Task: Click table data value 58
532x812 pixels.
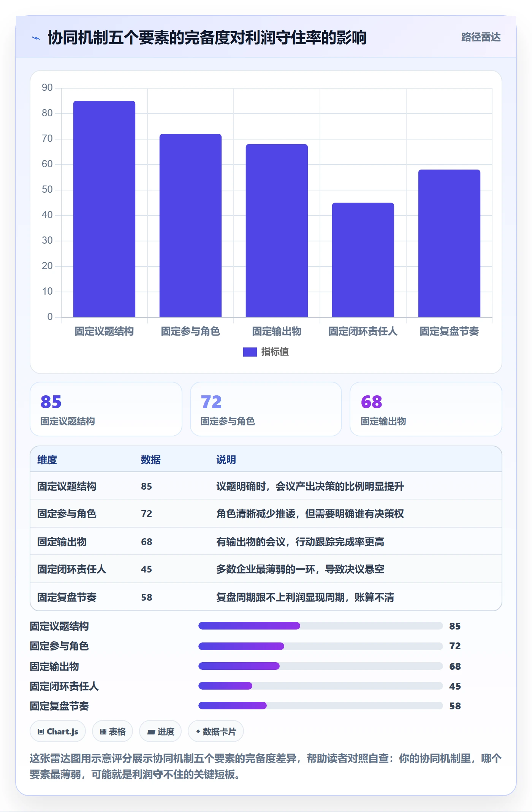Action: point(147,597)
